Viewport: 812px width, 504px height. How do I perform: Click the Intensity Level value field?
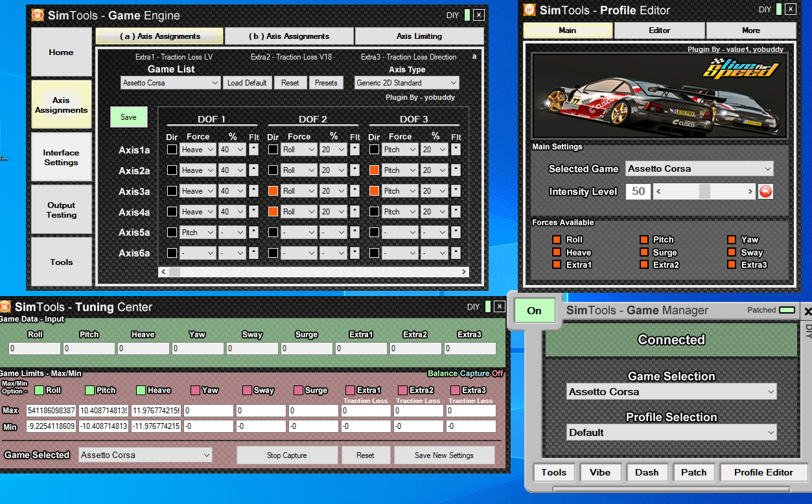[x=638, y=192]
